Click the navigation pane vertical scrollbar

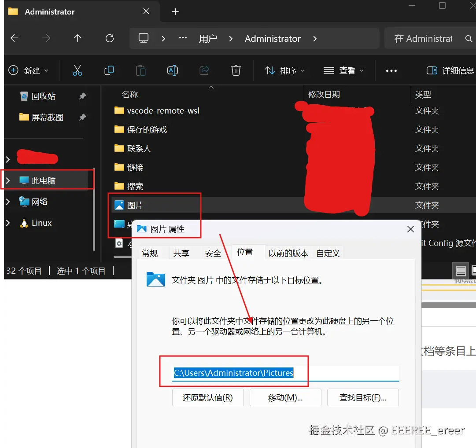pos(94,209)
